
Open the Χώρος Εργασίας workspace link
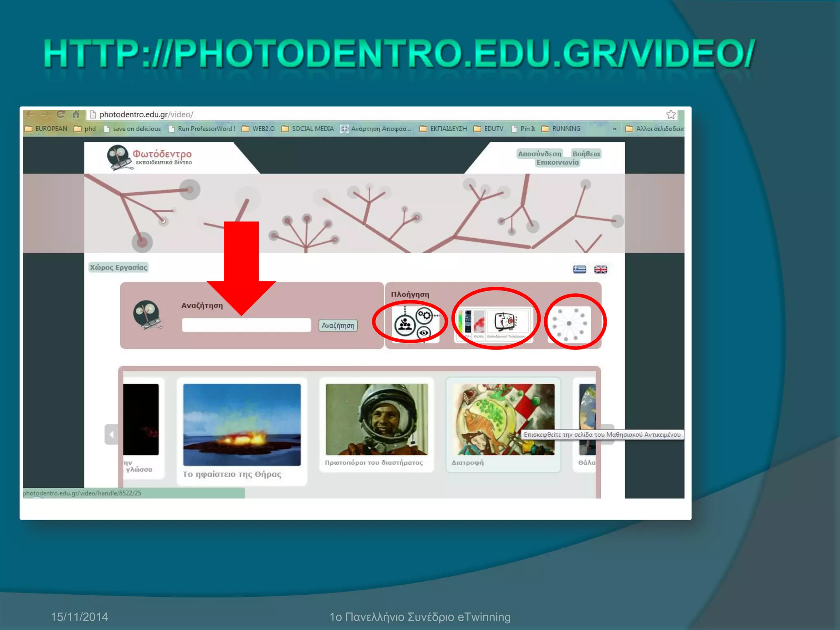(119, 267)
